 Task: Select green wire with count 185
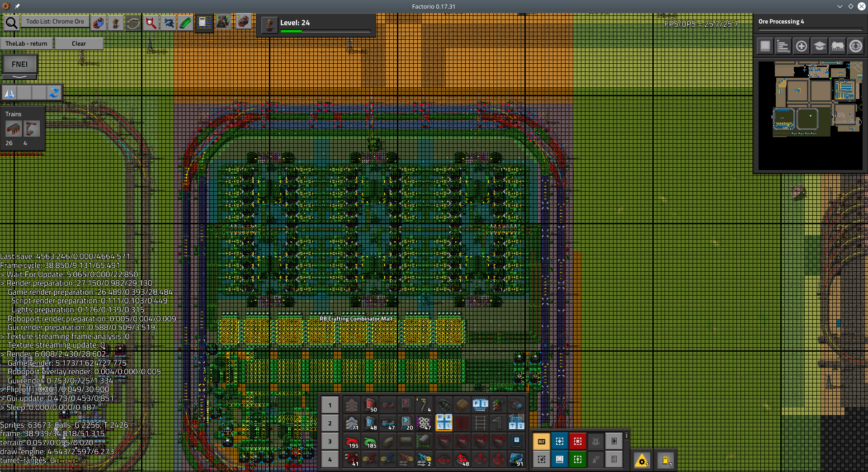370,441
